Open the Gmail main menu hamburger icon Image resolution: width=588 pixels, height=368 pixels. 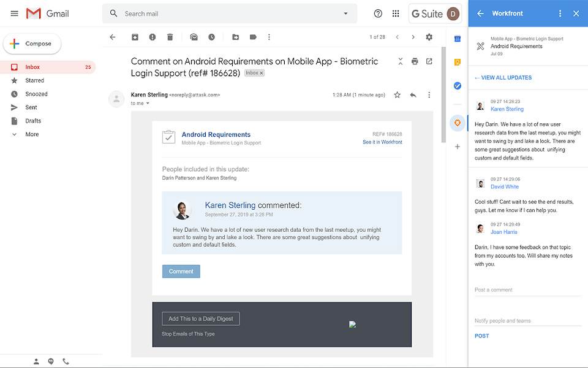(14, 13)
